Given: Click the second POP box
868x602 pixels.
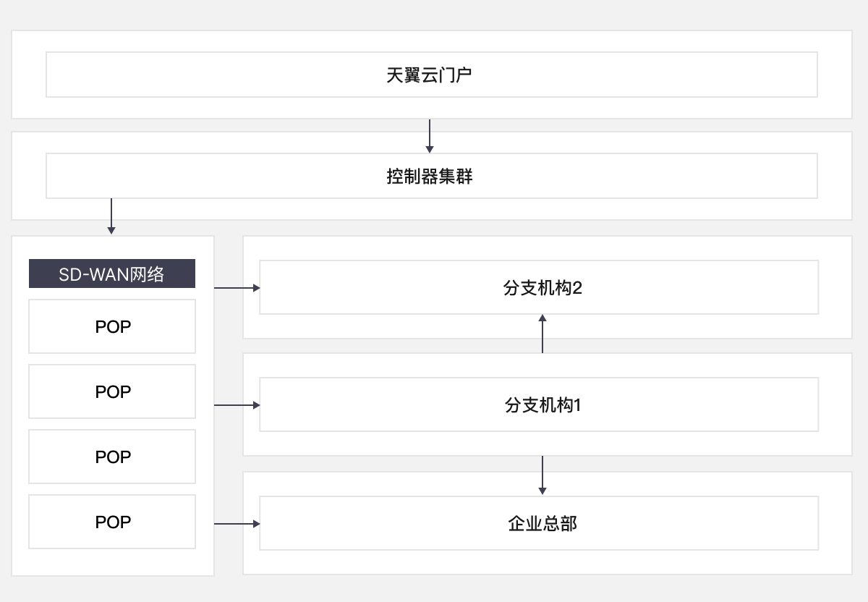Looking at the screenshot, I should point(111,391).
